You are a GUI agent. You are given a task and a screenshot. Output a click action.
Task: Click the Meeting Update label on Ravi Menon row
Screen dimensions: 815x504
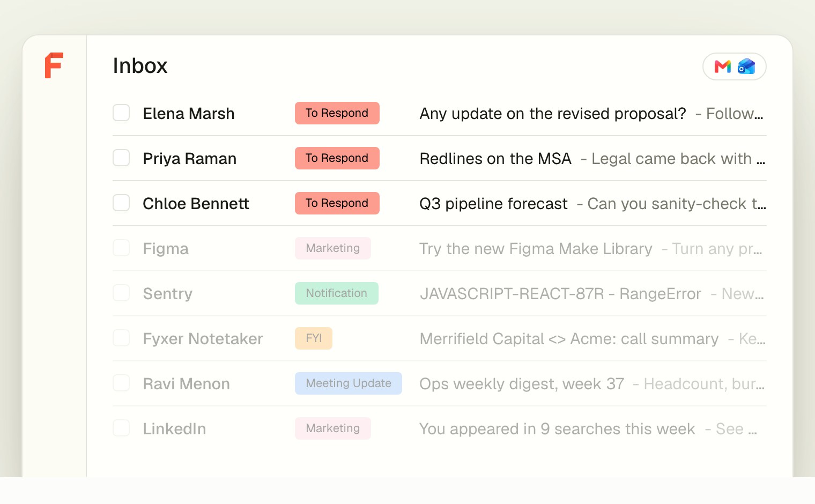(349, 383)
